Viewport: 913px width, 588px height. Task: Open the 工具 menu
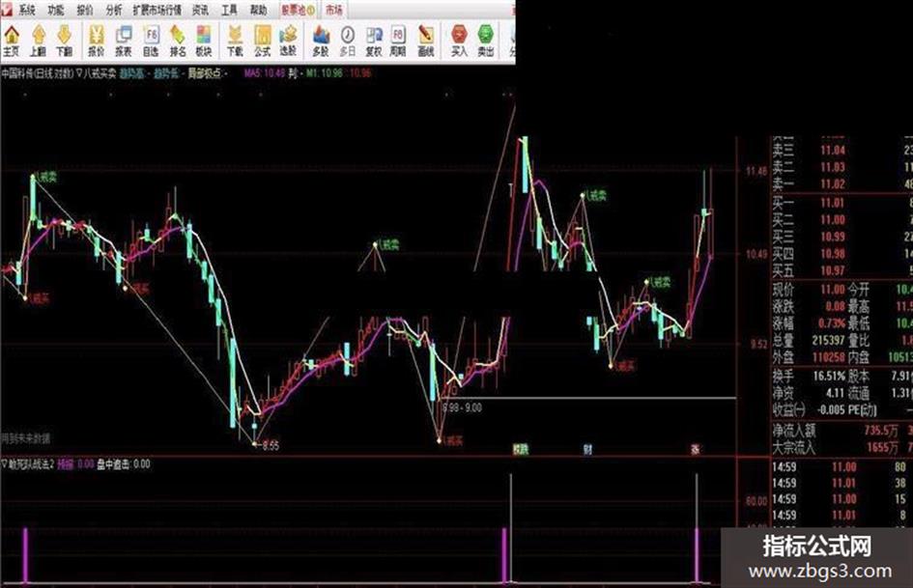pyautogui.click(x=229, y=10)
